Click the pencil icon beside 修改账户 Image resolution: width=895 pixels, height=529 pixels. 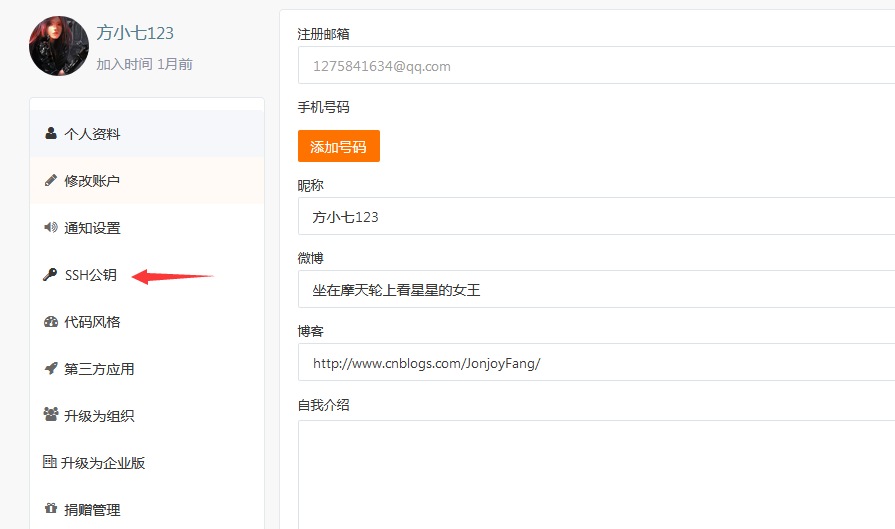[51, 180]
